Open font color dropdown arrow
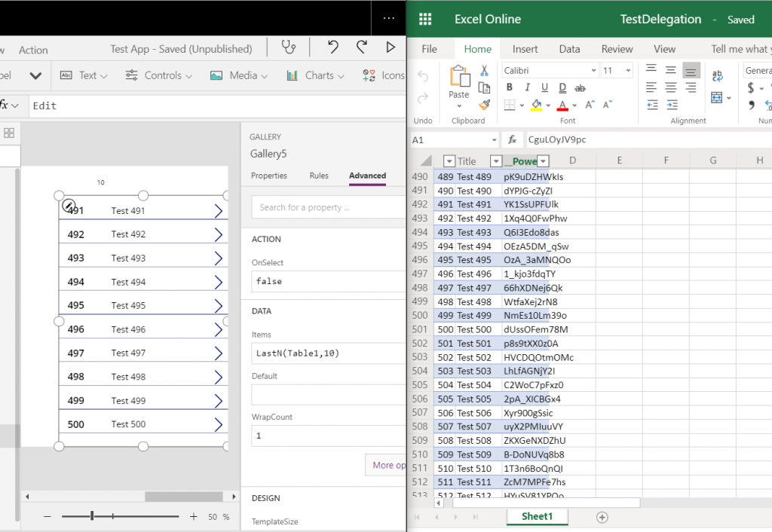This screenshot has height=532, width=772. (x=574, y=105)
